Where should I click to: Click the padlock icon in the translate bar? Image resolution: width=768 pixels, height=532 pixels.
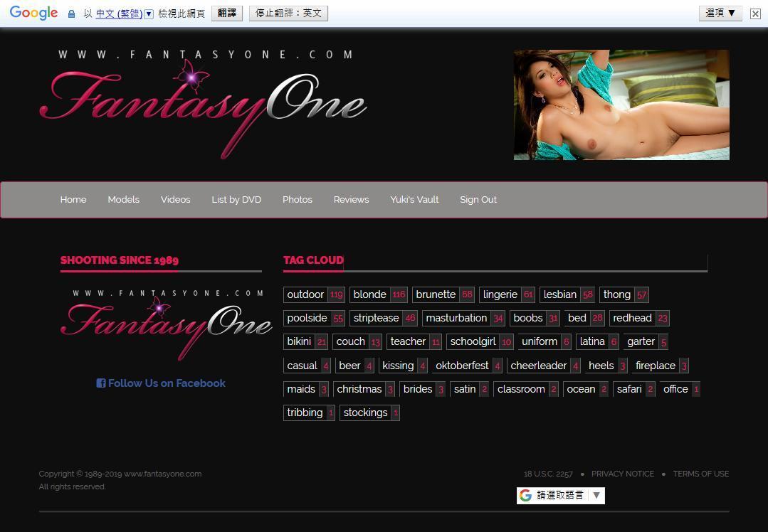71,14
